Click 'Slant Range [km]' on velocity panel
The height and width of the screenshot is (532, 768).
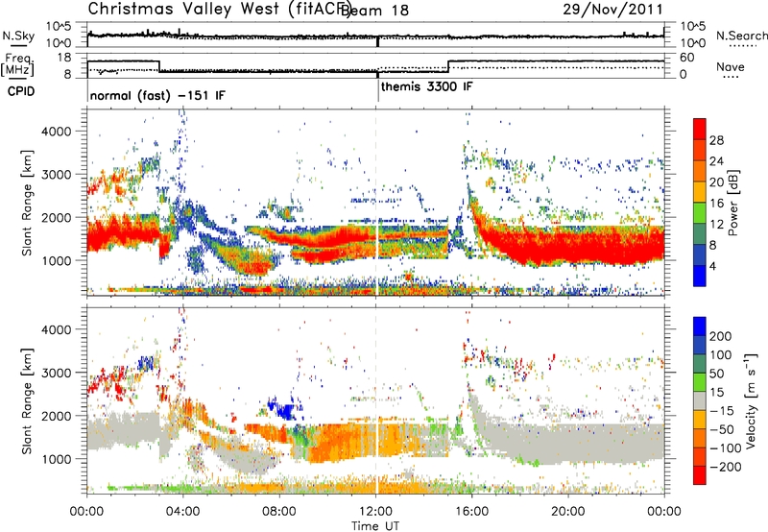coord(27,400)
